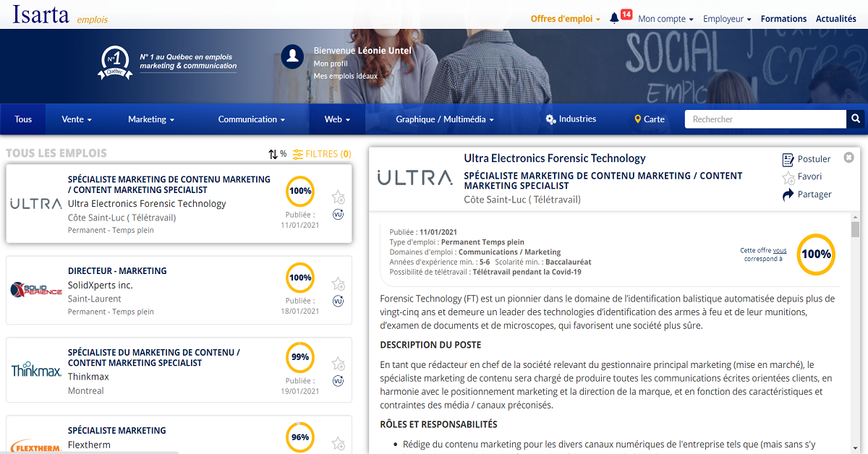This screenshot has width=868, height=454.
Task: Expand the Vente category dropdown
Action: click(x=77, y=119)
